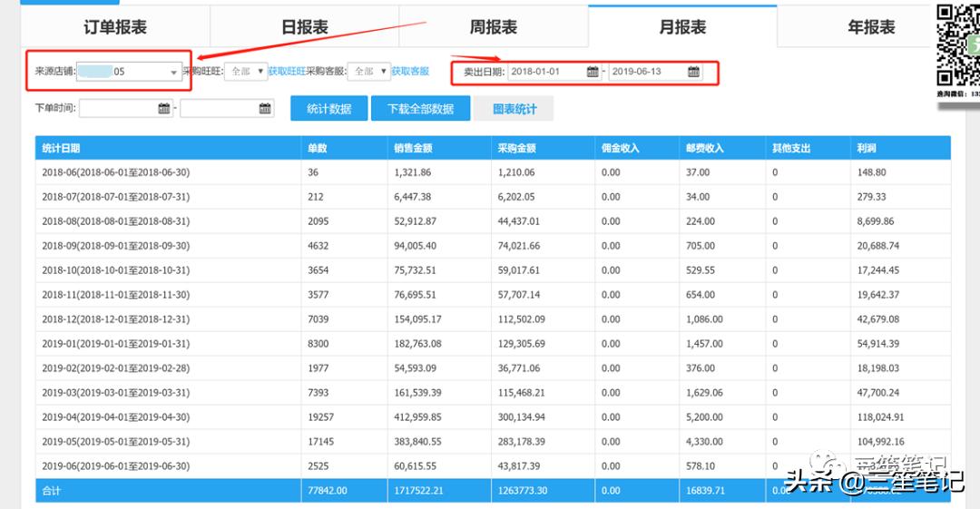Select the 月报表 tab
The image size is (980, 509).
[682, 27]
